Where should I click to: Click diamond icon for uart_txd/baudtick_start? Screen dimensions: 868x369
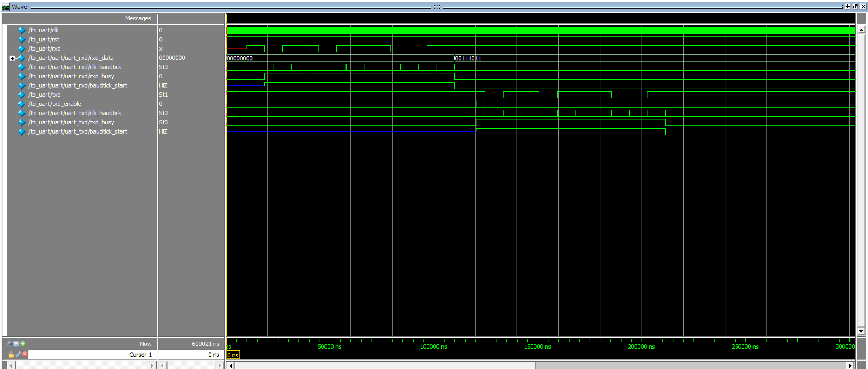[x=22, y=132]
